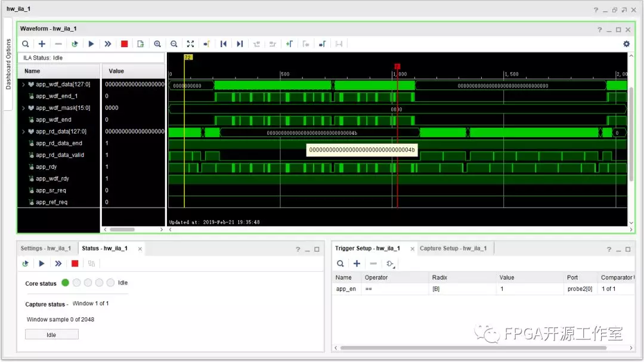Zoom out of the waveform
The width and height of the screenshot is (644, 362).
[x=174, y=44]
